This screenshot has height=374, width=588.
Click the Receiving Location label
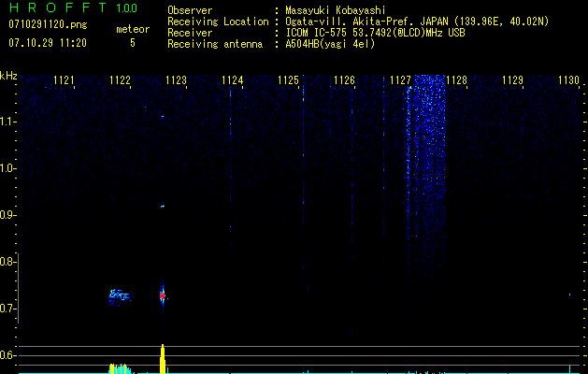(218, 22)
